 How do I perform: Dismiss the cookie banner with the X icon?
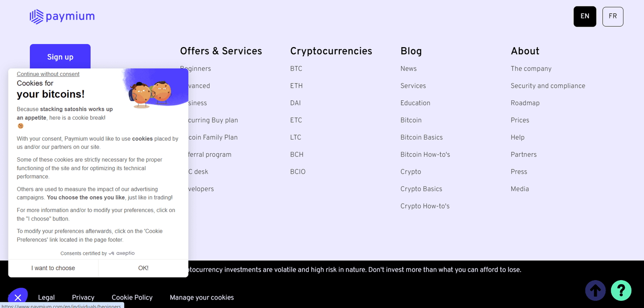pos(18,297)
